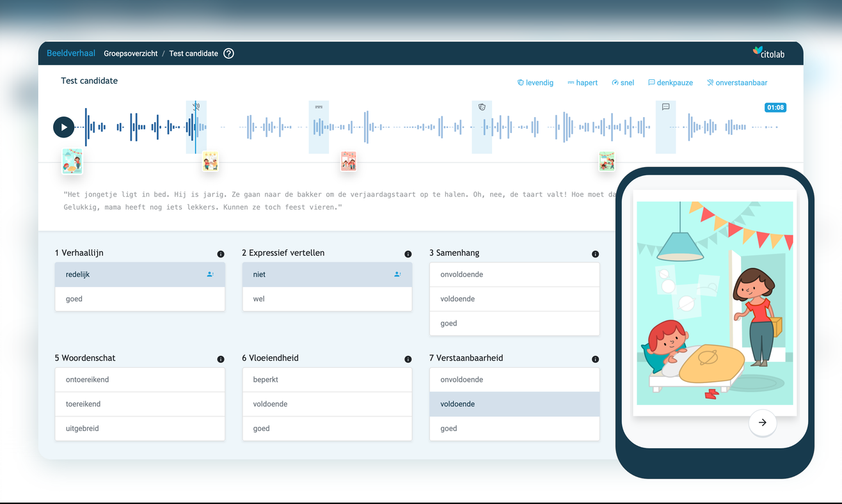Select 'toereikend' for Woordenschat
Screen dimensions: 842x504
click(x=139, y=404)
